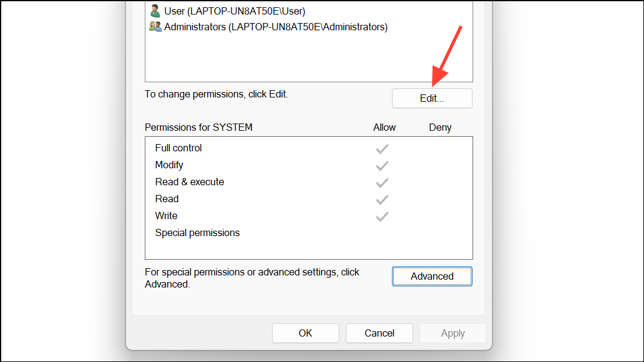Click the Allow checkmark for Write
The image size is (644, 362).
click(382, 216)
